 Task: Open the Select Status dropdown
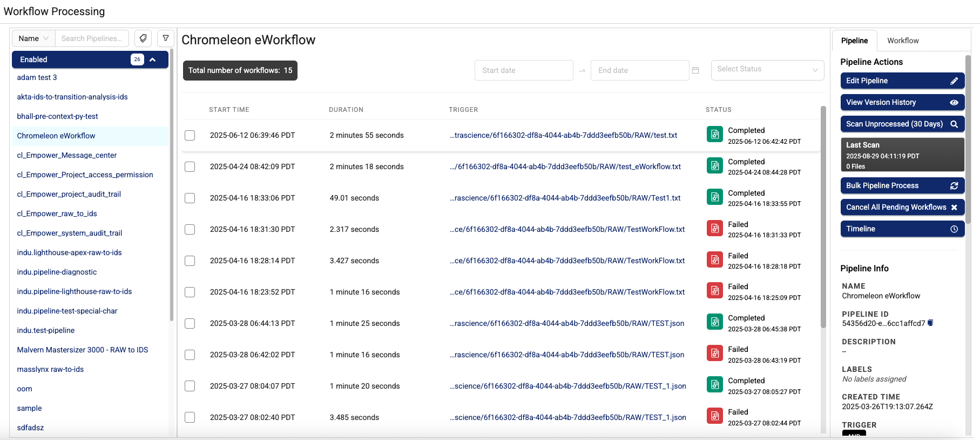[767, 70]
